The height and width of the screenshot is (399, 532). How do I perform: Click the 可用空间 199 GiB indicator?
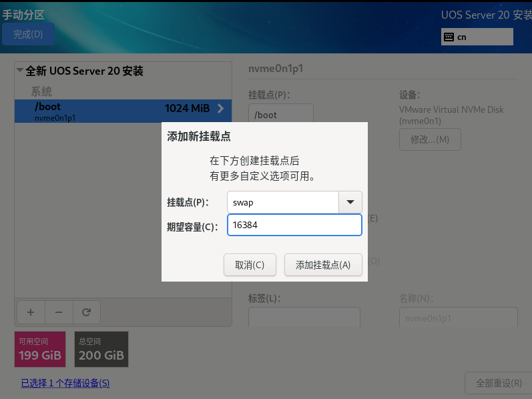(40, 349)
